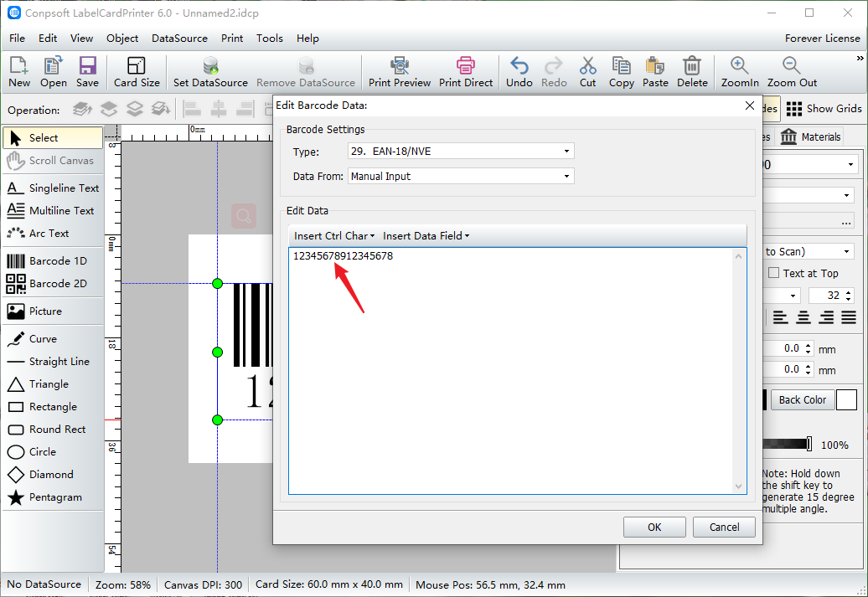Click the Redo toolbar icon
The image size is (868, 597).
coord(554,72)
